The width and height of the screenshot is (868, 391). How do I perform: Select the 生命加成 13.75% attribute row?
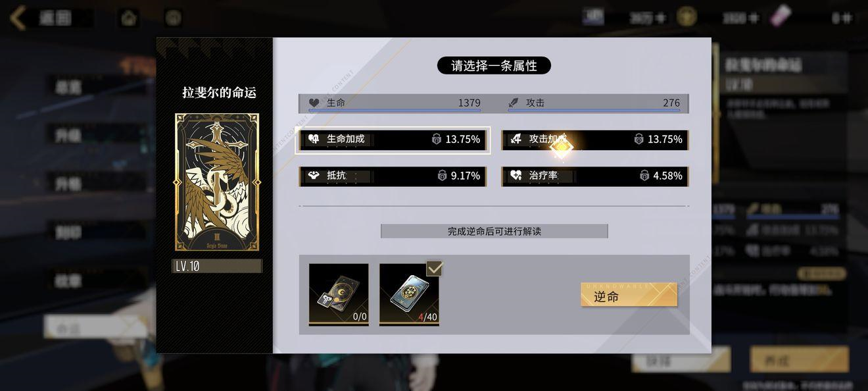pyautogui.click(x=393, y=140)
